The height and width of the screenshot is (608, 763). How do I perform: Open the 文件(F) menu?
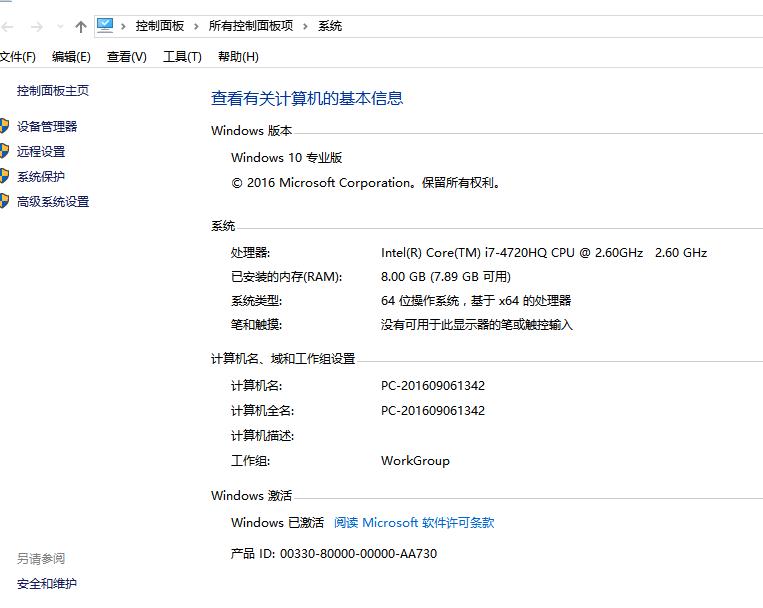(18, 57)
